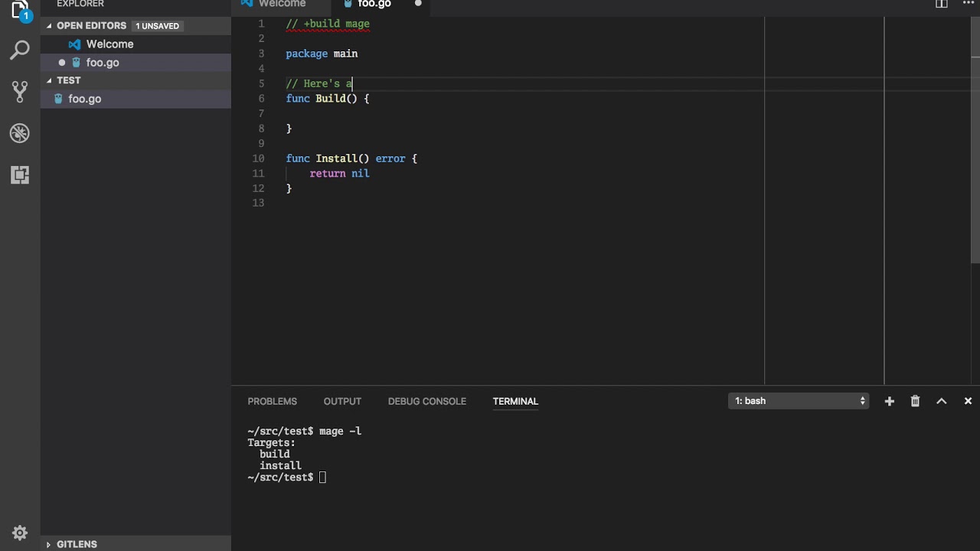Screen dimensions: 980x551
Task: Place cursor on 'func Build() {' line
Action: (328, 99)
